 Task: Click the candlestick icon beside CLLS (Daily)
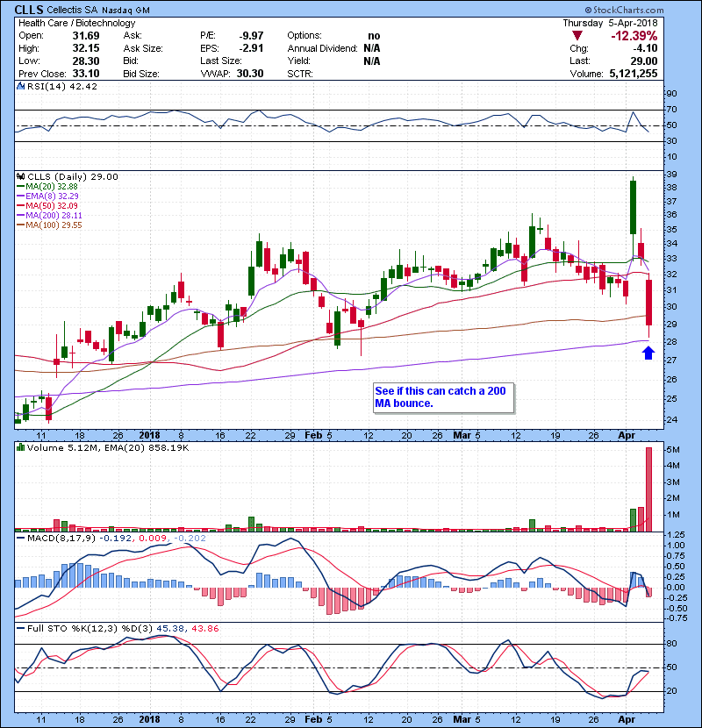pos(20,176)
